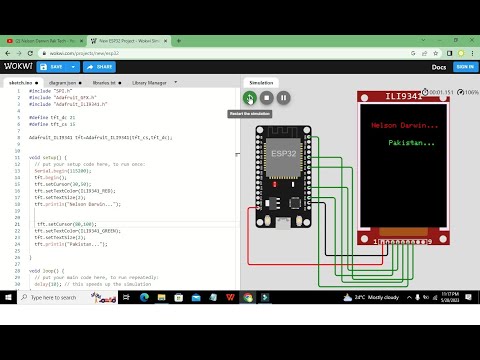This screenshot has height=360, width=480.
Task: Open File Explorer from the taskbar
Action: (x=162, y=297)
